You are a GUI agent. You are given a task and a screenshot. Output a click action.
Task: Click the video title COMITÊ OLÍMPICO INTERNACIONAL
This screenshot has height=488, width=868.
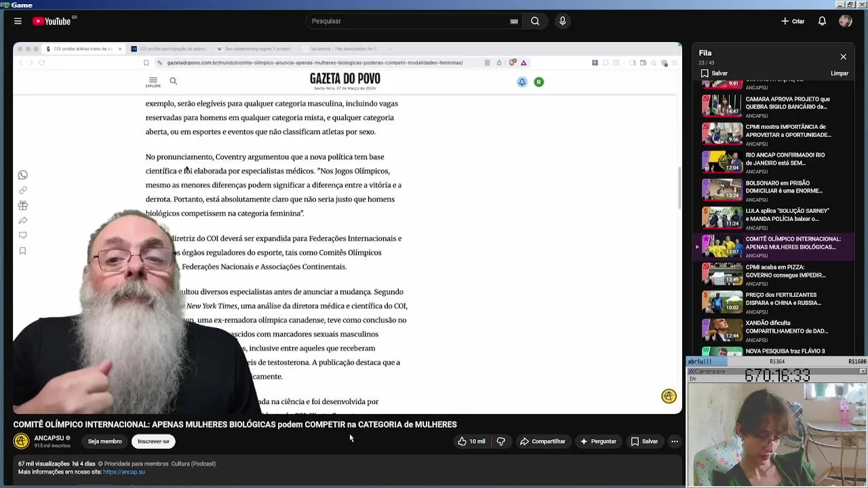[x=235, y=424]
